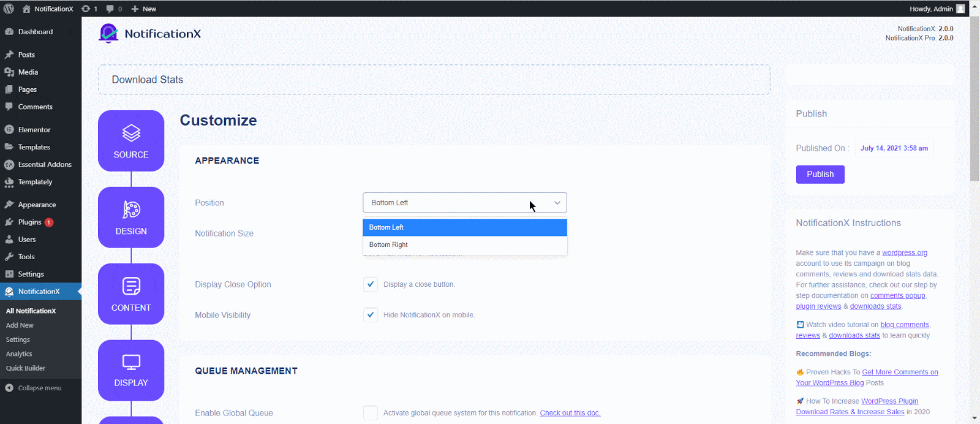Click the Download Stats title field
980x424 pixels.
pyautogui.click(x=434, y=80)
